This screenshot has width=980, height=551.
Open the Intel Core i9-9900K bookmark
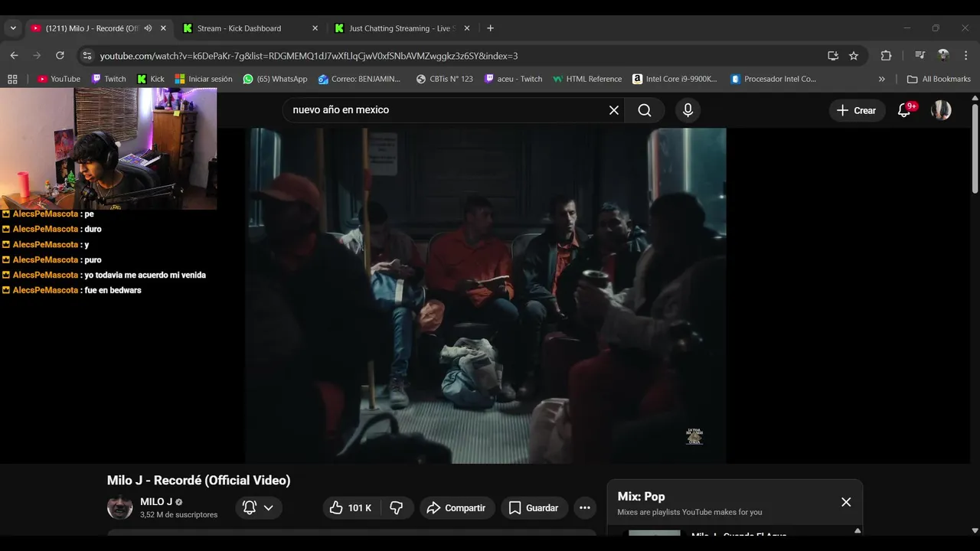click(675, 79)
